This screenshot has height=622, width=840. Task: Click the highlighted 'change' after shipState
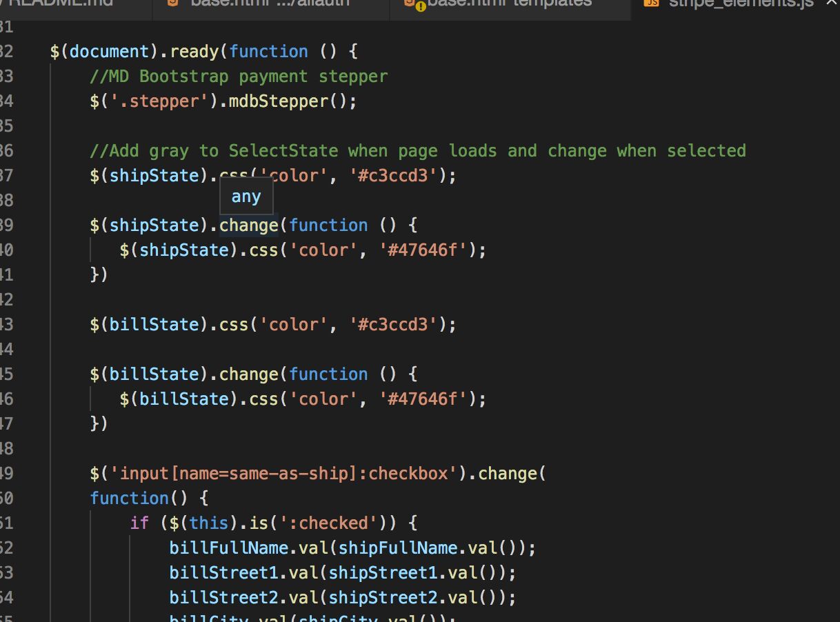coord(249,225)
